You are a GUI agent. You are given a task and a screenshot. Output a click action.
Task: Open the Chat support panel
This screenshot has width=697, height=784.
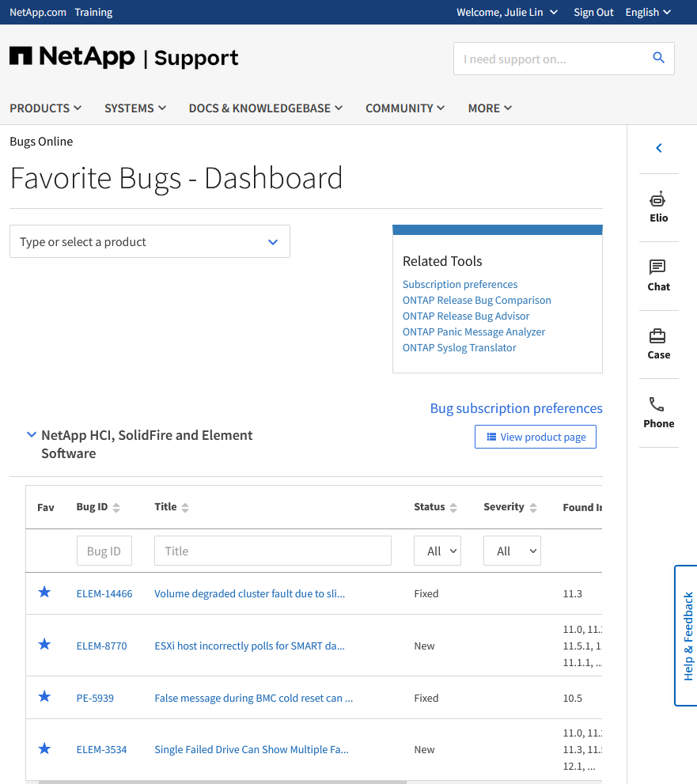pos(658,275)
